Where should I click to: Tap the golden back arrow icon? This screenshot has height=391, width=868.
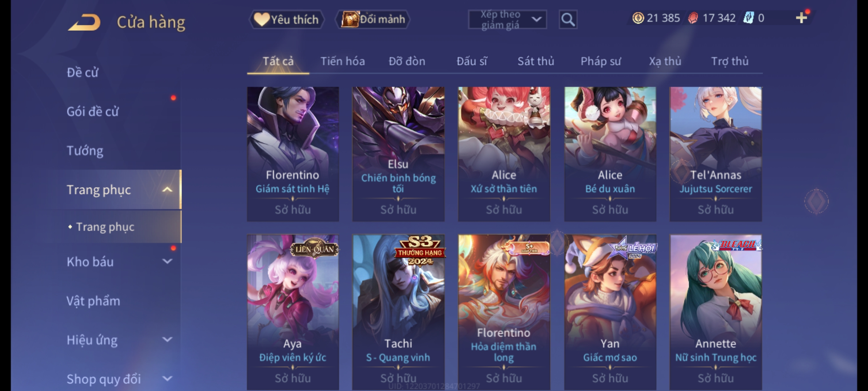coord(84,23)
